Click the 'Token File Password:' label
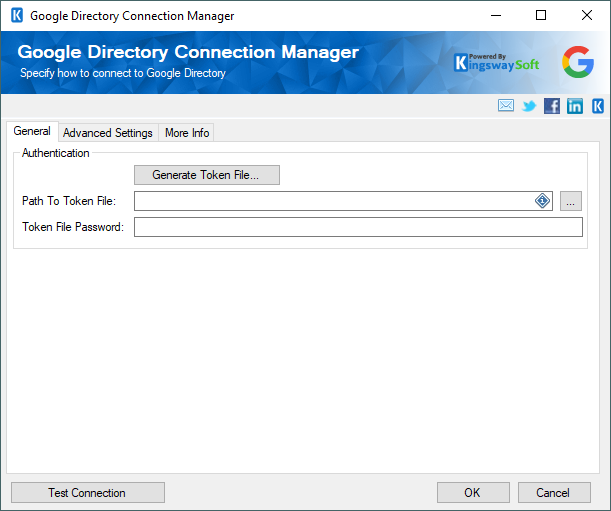 click(73, 227)
